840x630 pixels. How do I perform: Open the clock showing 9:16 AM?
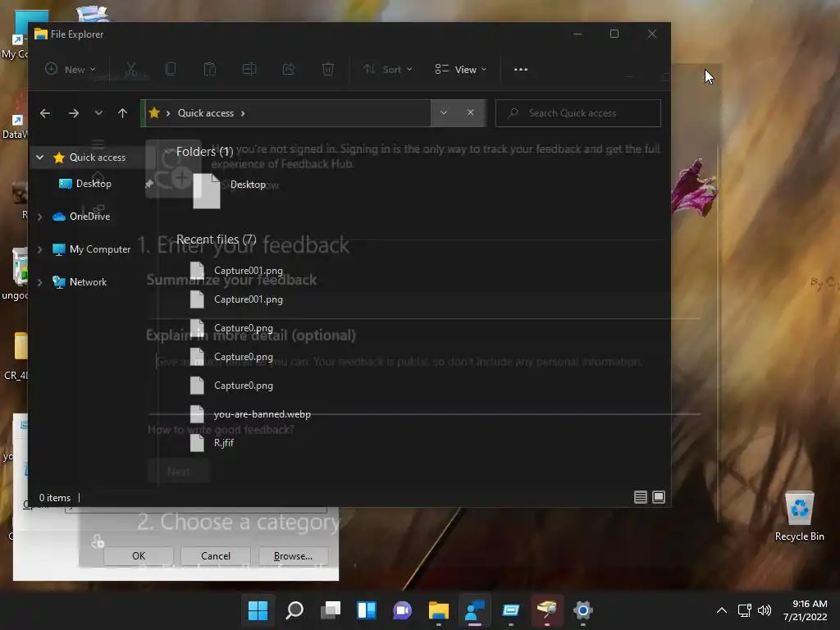click(x=806, y=610)
